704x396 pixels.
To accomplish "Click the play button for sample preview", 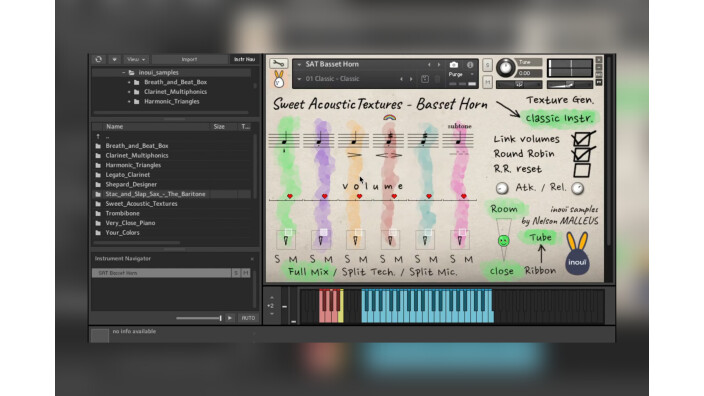I will [x=230, y=318].
